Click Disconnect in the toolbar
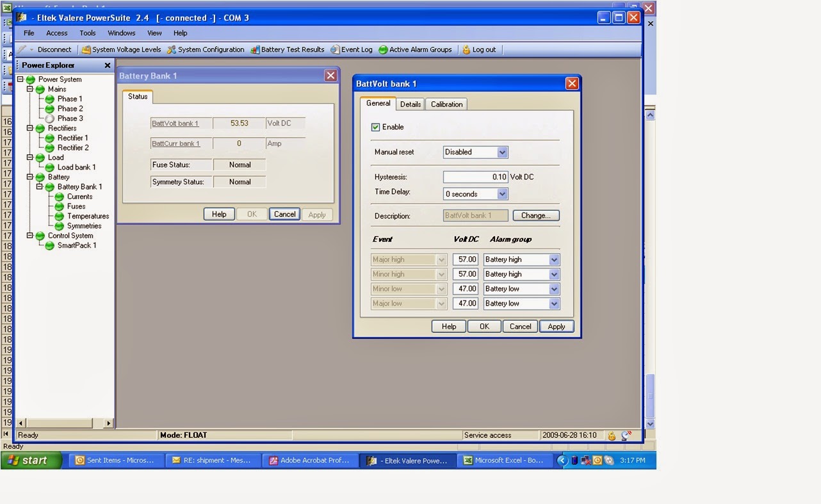The width and height of the screenshot is (821, 504). [x=54, y=50]
